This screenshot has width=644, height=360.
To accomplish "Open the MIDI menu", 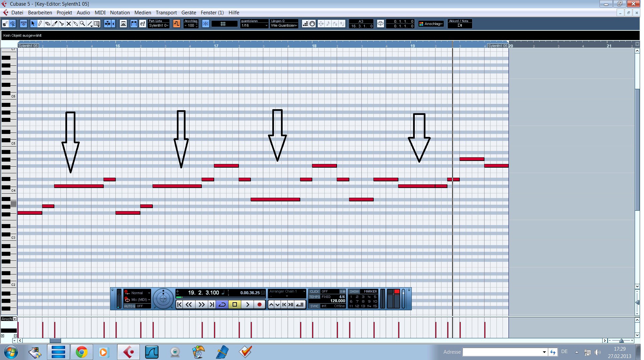I will coord(100,13).
